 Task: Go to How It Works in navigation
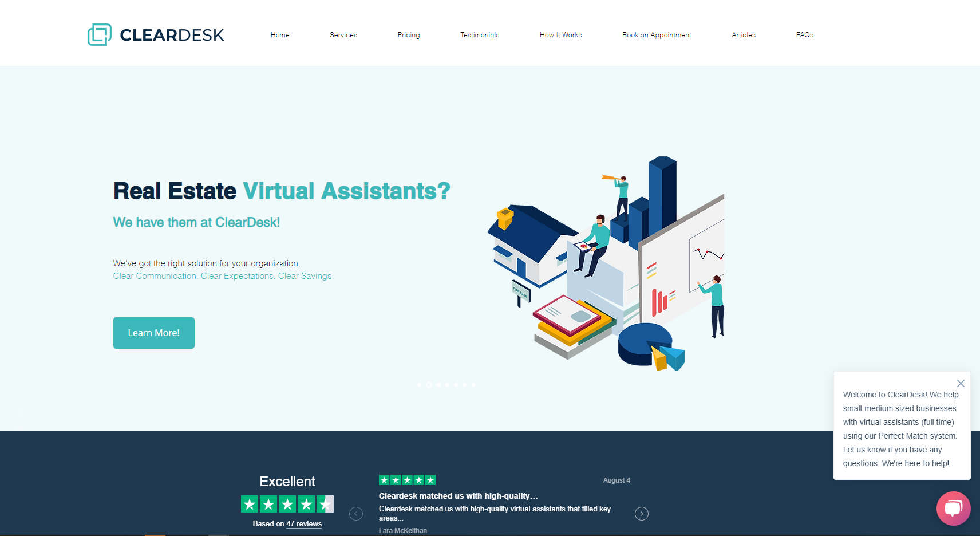click(x=560, y=35)
